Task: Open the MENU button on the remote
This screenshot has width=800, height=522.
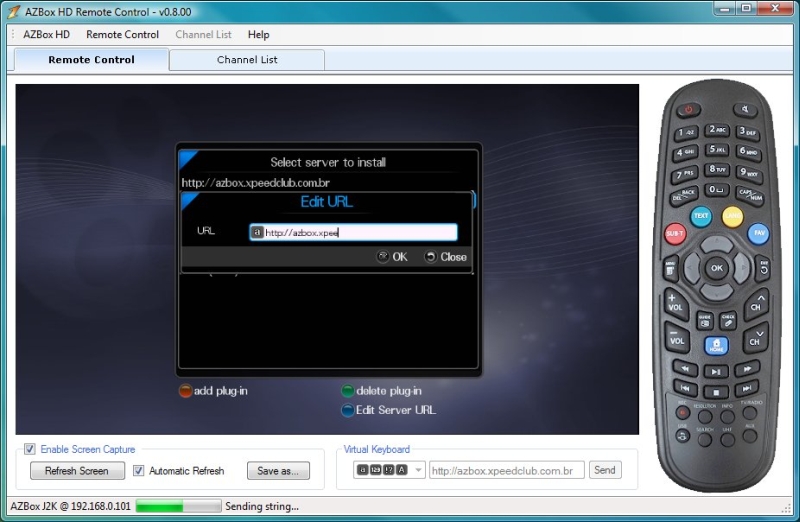Action: 670,269
